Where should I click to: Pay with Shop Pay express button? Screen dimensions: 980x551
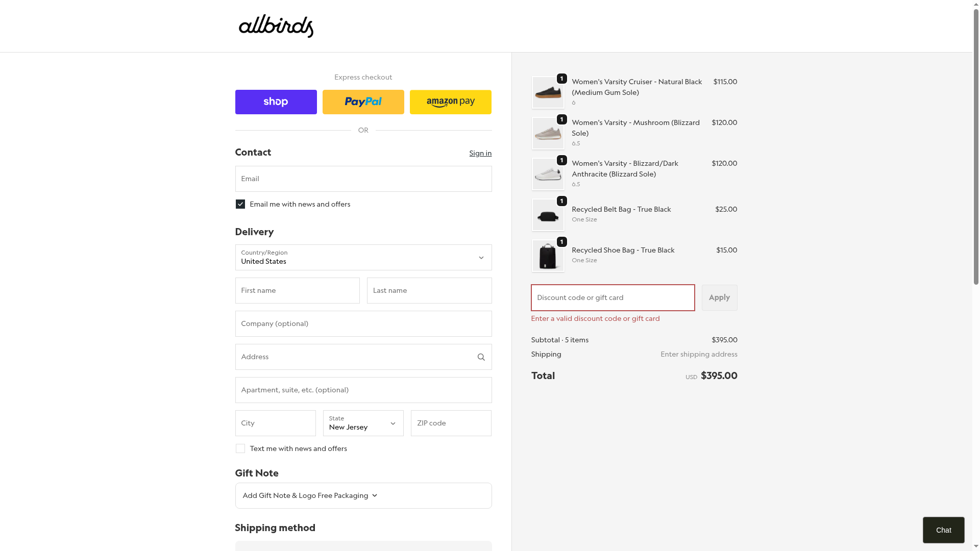(276, 102)
